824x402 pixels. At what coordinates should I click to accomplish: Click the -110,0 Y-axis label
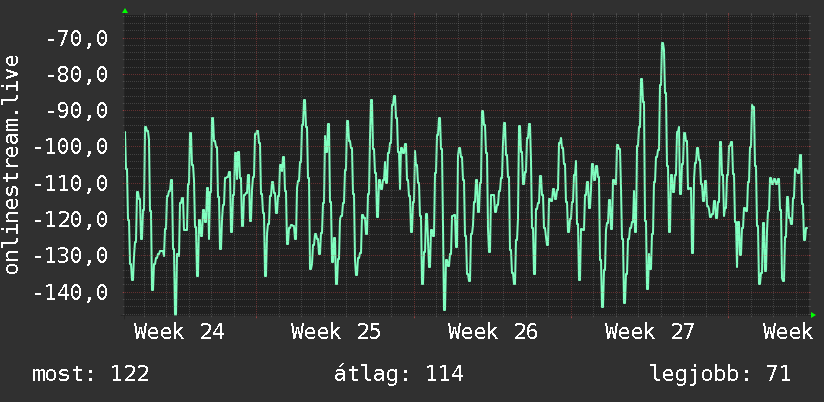pyautogui.click(x=71, y=184)
